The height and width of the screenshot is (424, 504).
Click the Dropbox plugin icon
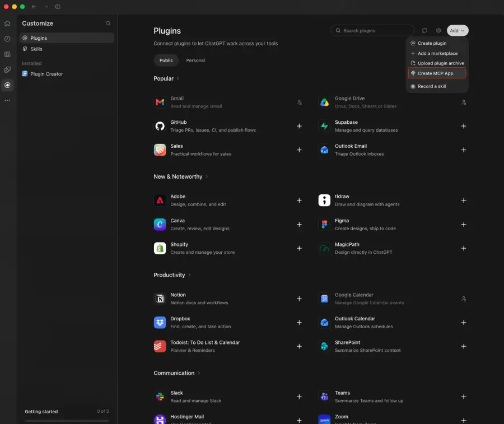pos(160,323)
